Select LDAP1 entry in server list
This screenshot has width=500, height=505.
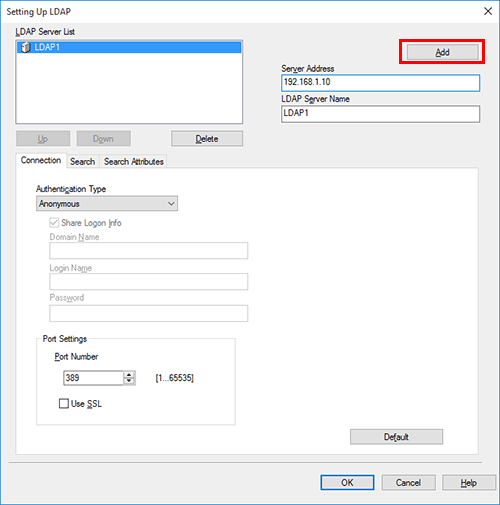pos(129,47)
